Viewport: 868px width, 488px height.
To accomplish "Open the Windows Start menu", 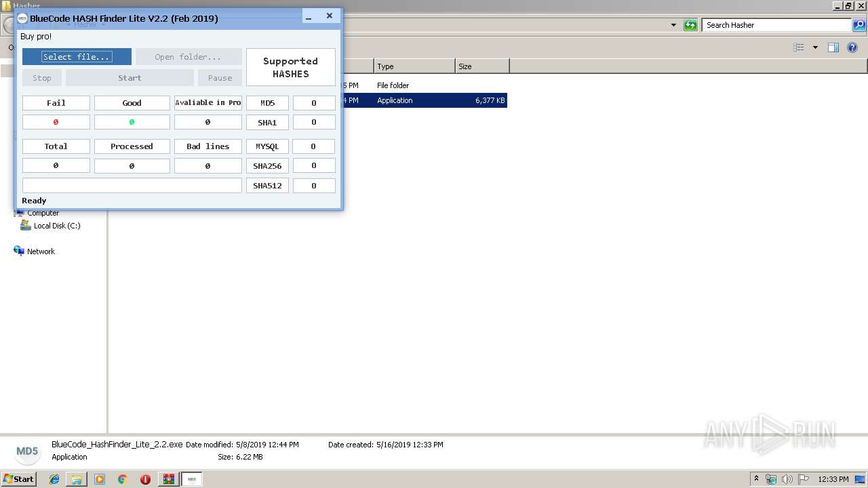I will pyautogui.click(x=18, y=479).
